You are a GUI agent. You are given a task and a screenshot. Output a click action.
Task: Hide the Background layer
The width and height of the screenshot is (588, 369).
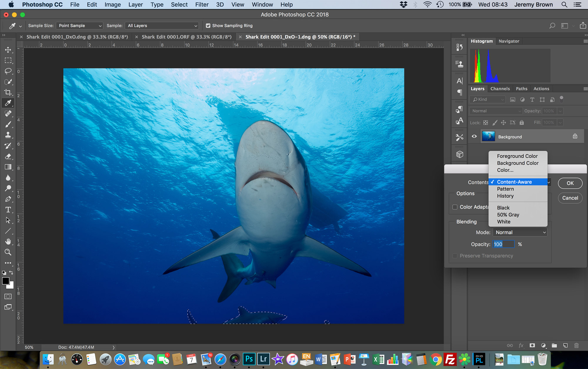click(474, 136)
